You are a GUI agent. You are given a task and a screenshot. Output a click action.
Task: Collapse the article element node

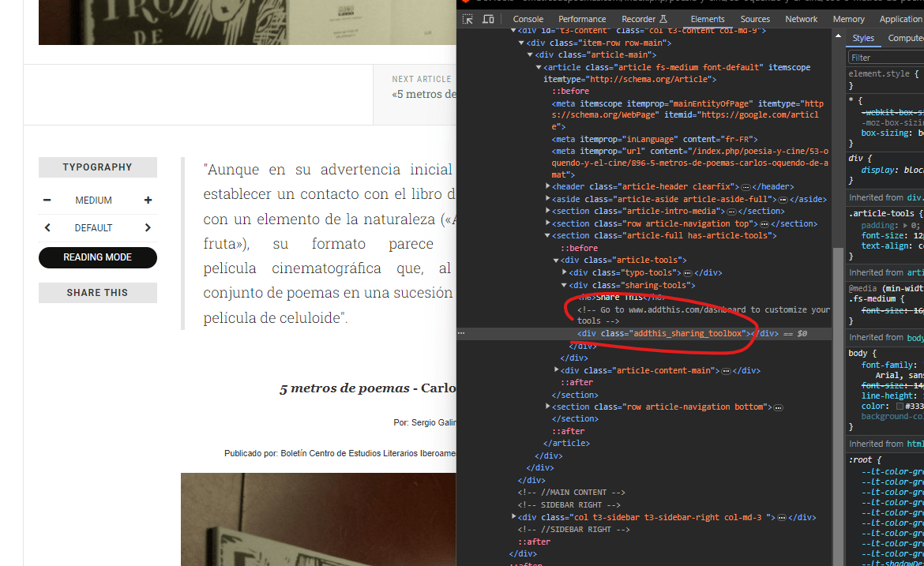(x=539, y=68)
